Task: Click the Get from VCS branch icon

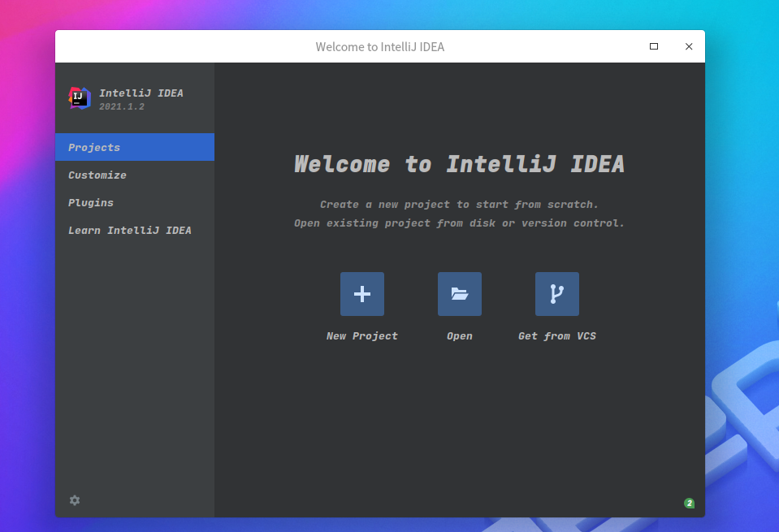Action: point(556,293)
